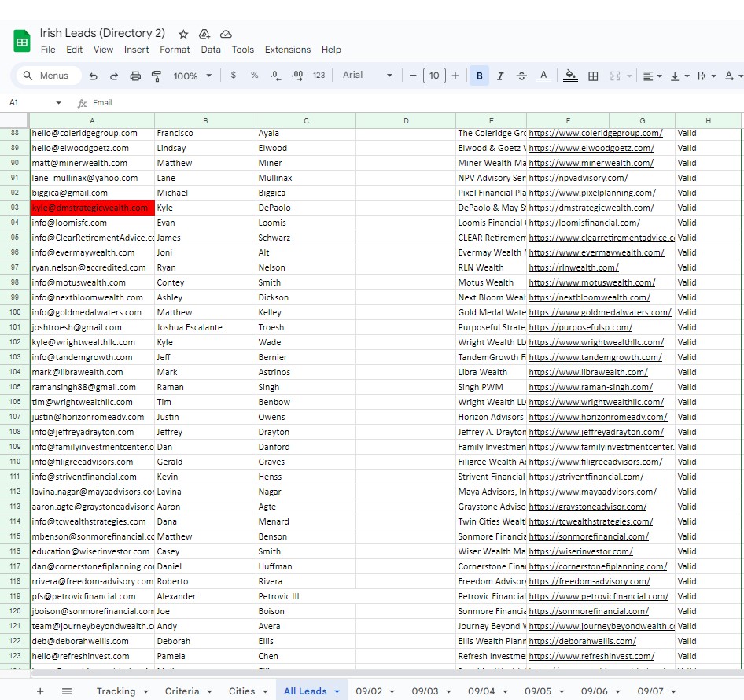Open All Leads tab options arrow
The width and height of the screenshot is (744, 700).
337,691
